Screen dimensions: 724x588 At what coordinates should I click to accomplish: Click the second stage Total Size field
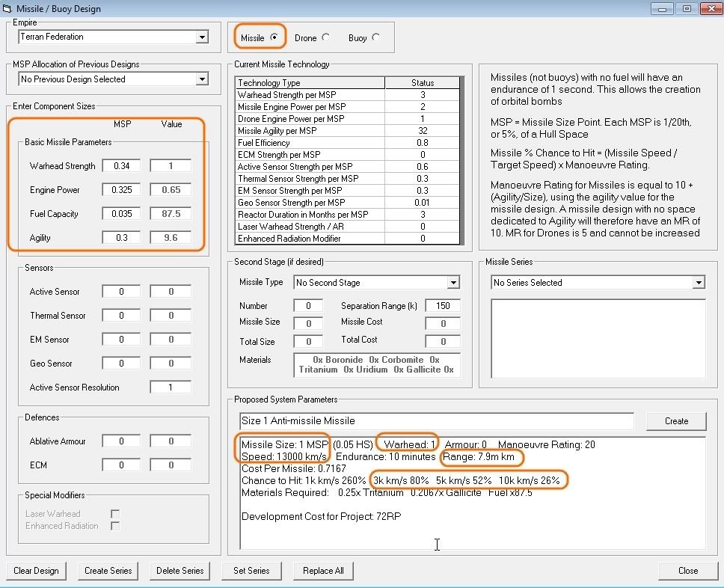coord(308,341)
